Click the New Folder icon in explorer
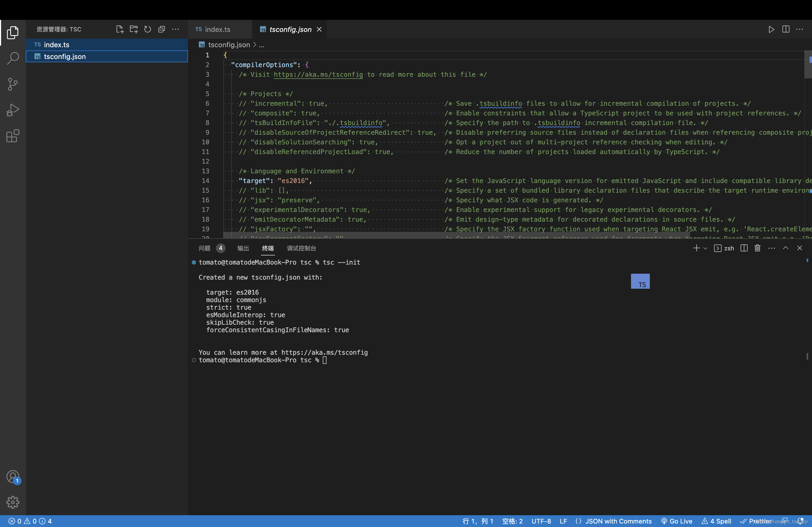 point(134,29)
